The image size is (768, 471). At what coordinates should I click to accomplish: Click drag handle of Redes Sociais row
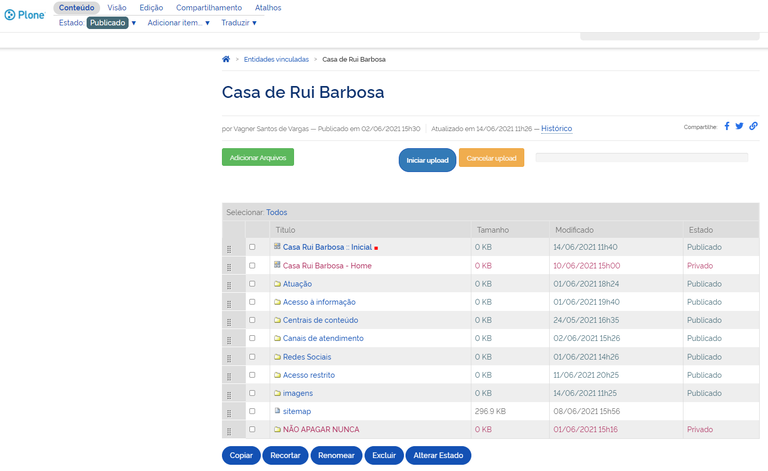tap(229, 358)
